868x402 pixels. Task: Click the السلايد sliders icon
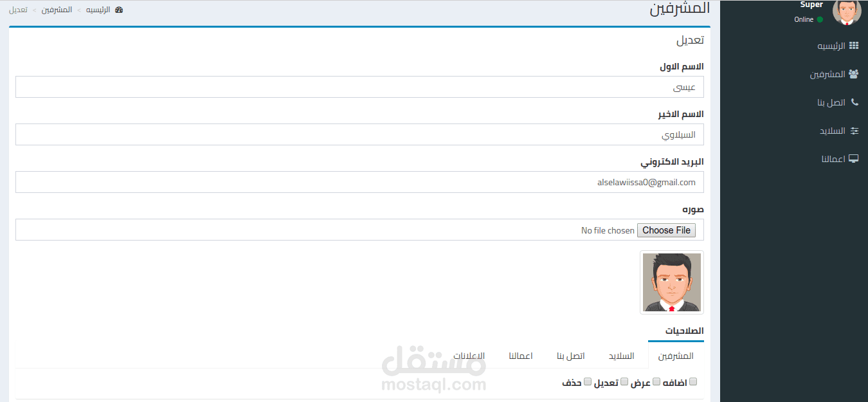[x=854, y=131]
